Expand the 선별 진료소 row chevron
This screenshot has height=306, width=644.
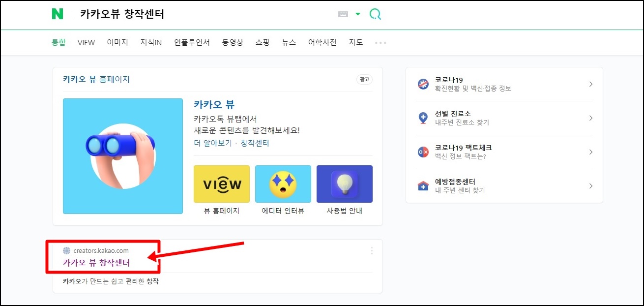pyautogui.click(x=591, y=118)
